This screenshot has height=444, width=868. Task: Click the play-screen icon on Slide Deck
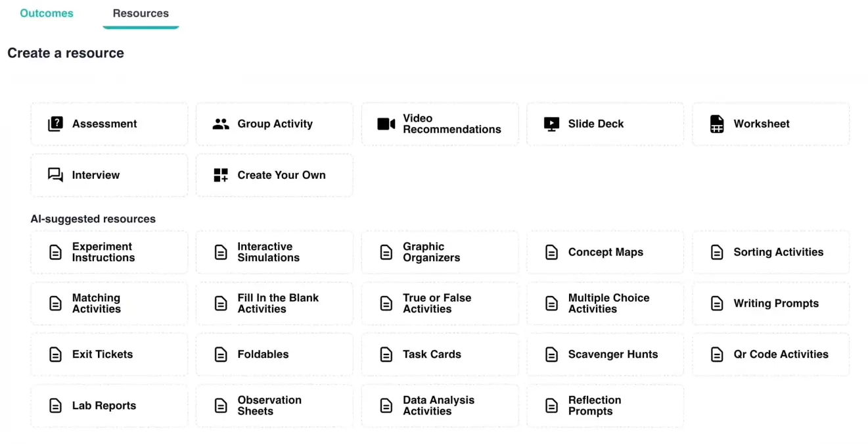551,124
